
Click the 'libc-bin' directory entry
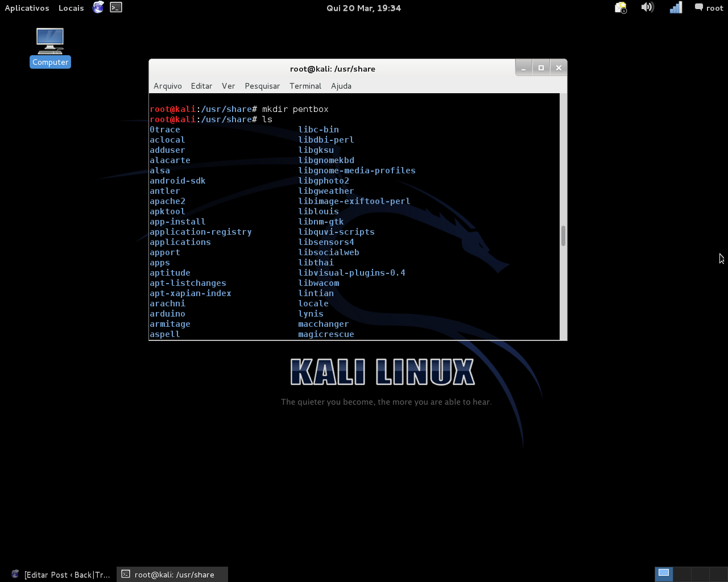[x=318, y=130]
